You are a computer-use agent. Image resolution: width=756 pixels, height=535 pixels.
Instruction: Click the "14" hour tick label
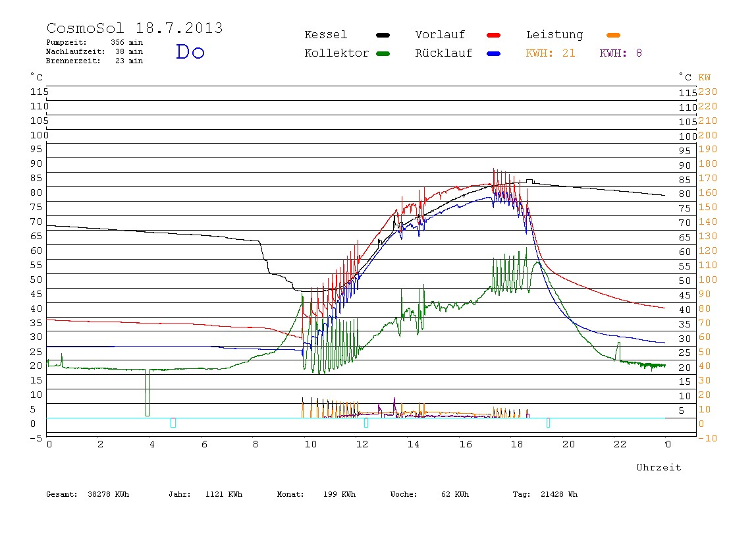[x=414, y=444]
